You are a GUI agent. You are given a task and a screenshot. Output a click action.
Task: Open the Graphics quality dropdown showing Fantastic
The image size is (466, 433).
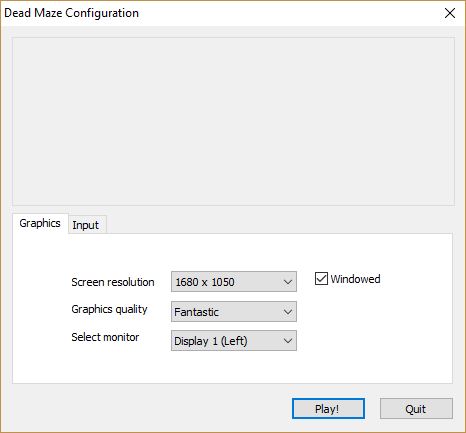(234, 312)
